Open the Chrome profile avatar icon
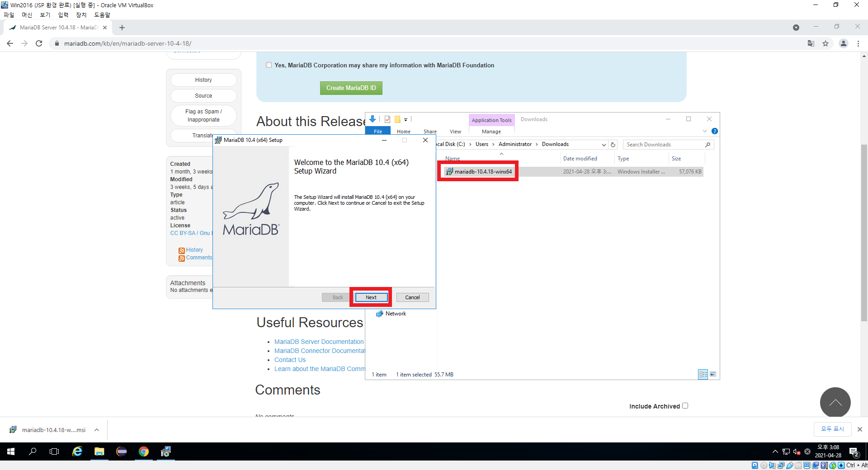This screenshot has width=868, height=470. (844, 43)
